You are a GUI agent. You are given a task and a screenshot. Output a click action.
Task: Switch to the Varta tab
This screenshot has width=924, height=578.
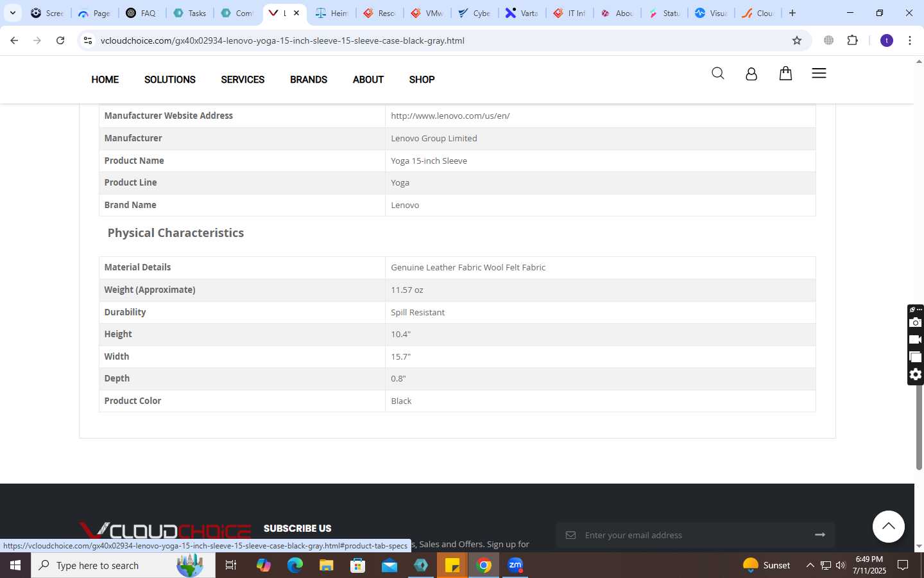pyautogui.click(x=522, y=13)
